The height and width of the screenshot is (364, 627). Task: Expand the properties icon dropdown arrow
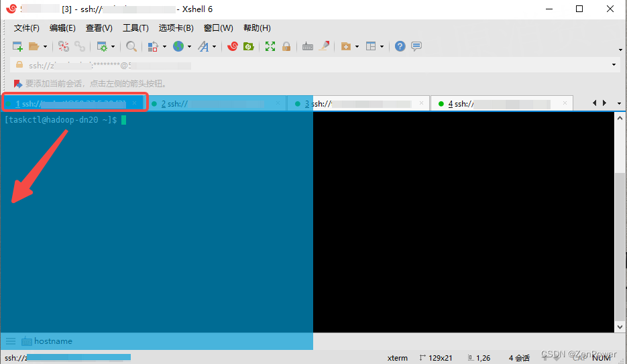coord(113,47)
